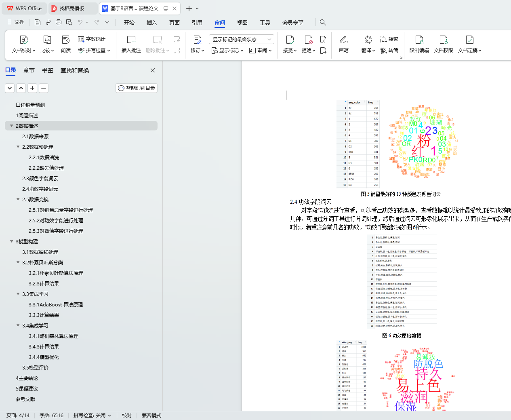Switch to the 书签 pane tab
511x420 pixels.
point(48,70)
